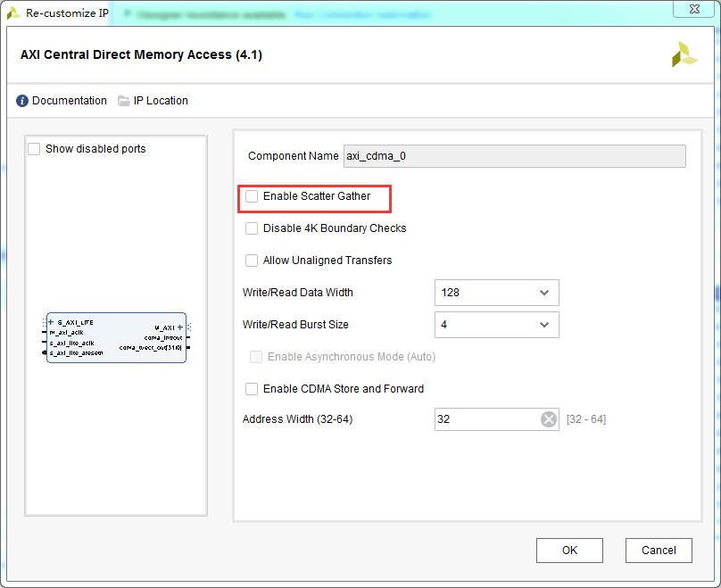The width and height of the screenshot is (721, 588).
Task: Close the Re-customize IP dialog
Action: point(694,9)
